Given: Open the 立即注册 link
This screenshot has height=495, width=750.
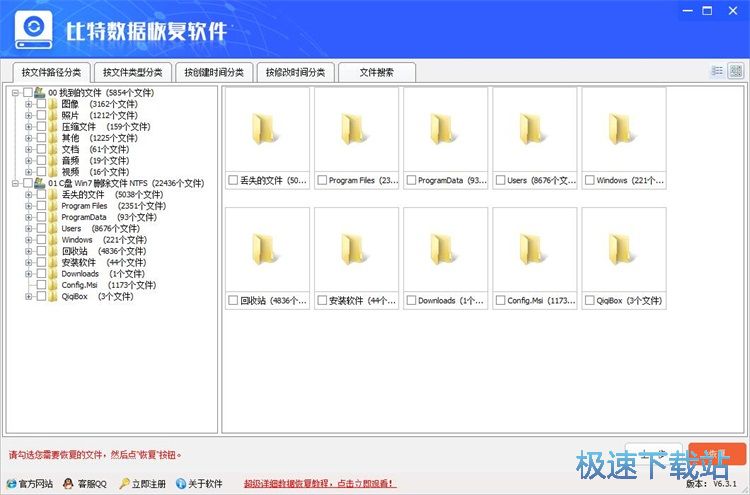Looking at the screenshot, I should click(x=149, y=484).
